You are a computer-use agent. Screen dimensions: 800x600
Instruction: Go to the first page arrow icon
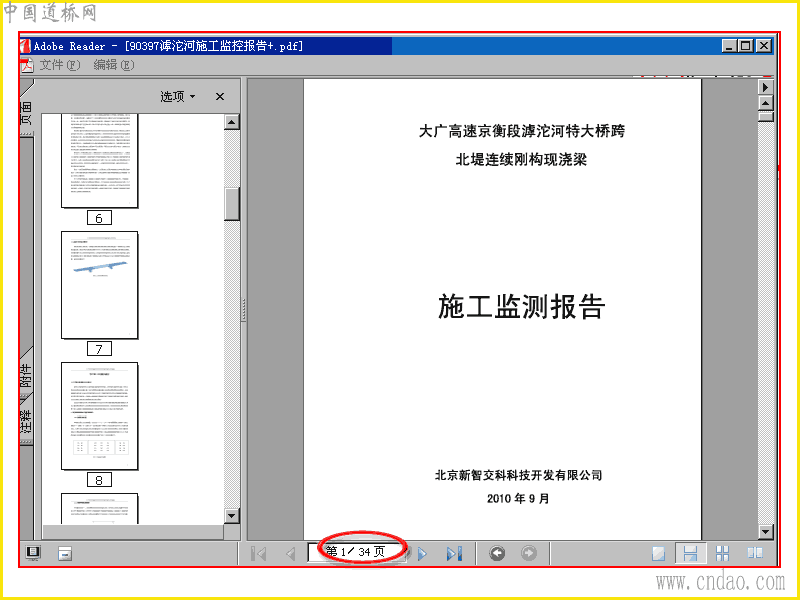(x=259, y=554)
